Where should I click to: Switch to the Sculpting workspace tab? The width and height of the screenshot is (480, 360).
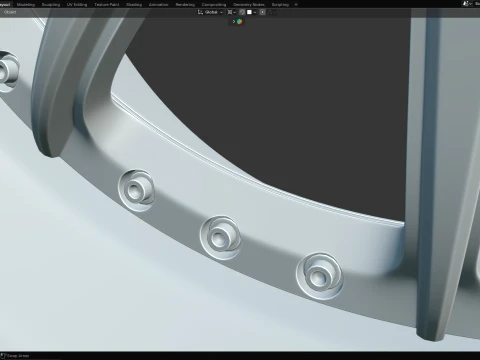51,5
